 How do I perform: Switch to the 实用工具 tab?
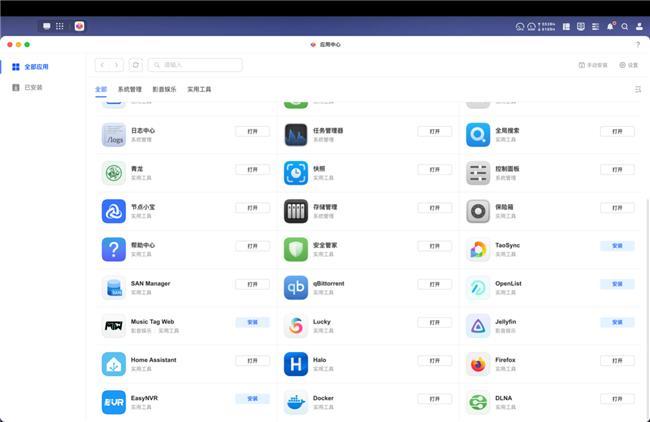(x=199, y=89)
